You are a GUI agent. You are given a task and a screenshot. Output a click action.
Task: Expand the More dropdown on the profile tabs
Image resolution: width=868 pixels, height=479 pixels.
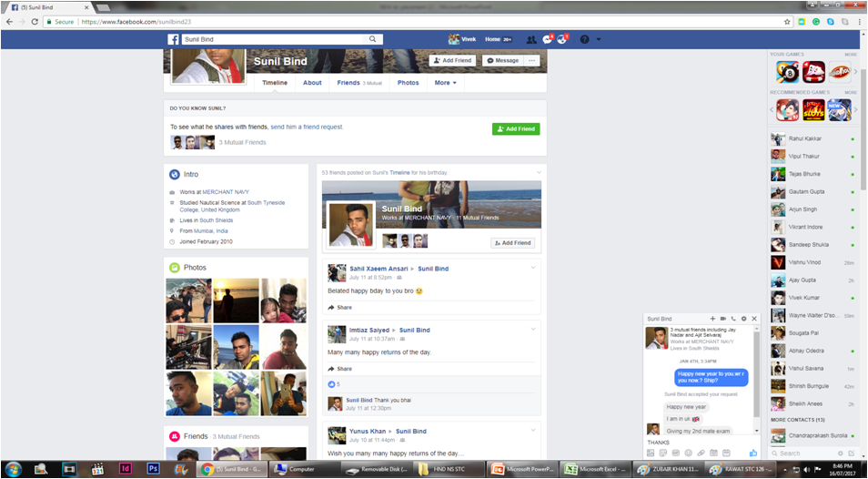445,83
